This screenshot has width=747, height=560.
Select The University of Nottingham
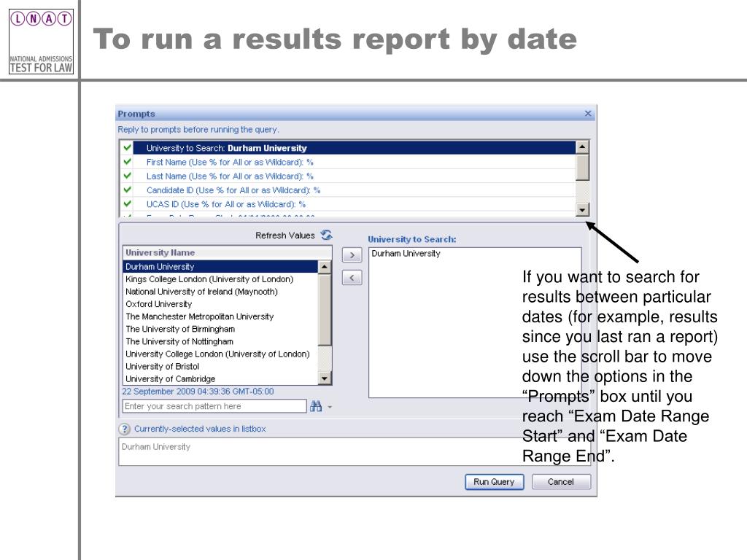220,341
